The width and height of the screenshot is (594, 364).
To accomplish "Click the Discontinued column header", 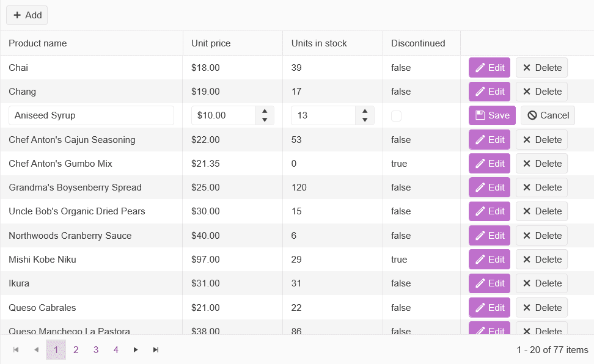I will coord(422,43).
